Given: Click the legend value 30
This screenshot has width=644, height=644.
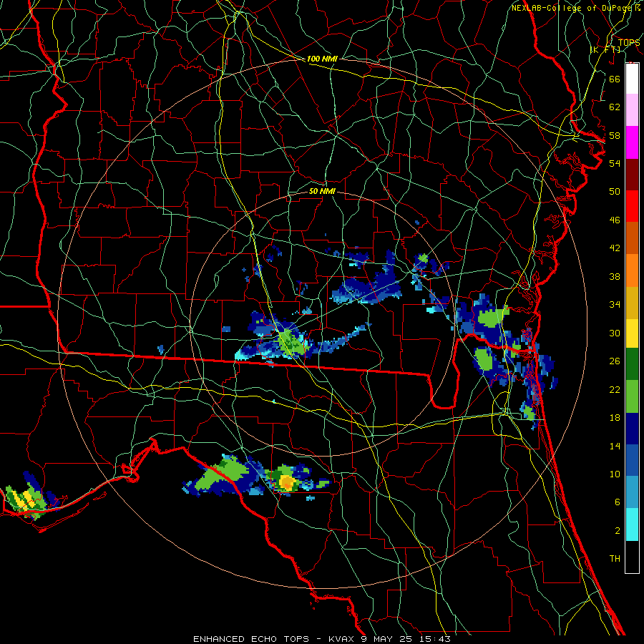Looking at the screenshot, I should [615, 333].
